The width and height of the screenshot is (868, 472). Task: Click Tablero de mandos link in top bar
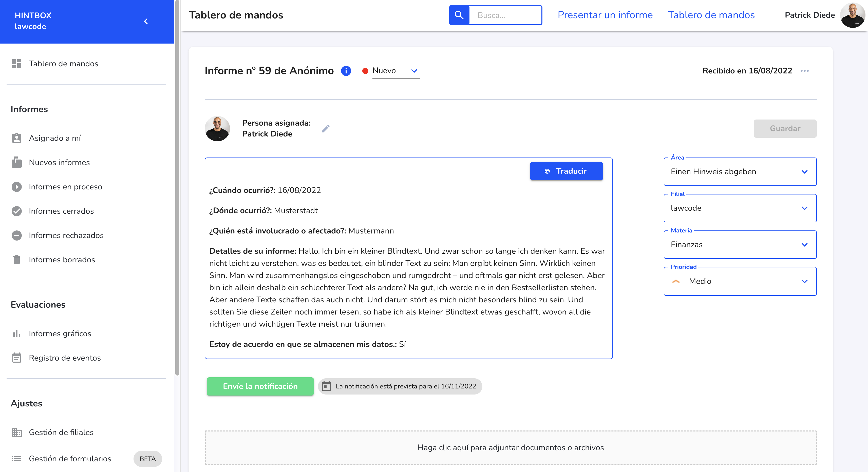coord(711,15)
